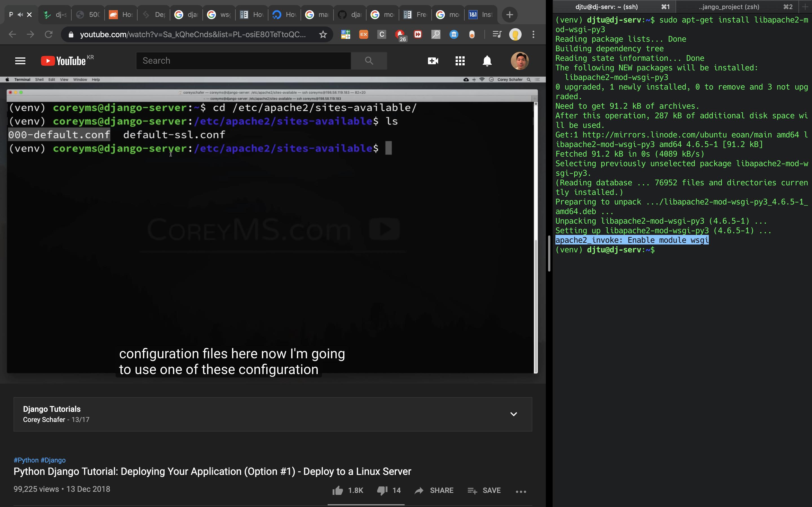Open the #Django hashtag link
812x507 pixels.
[53, 460]
